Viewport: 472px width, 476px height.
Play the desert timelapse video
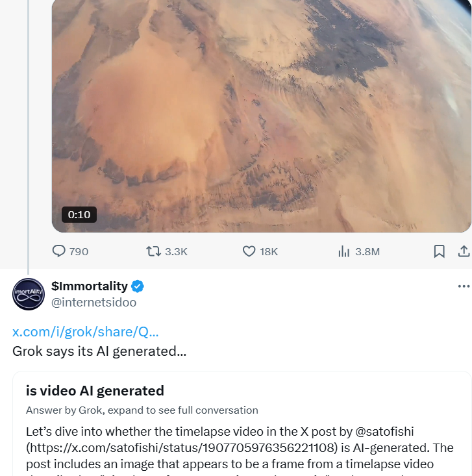262,116
